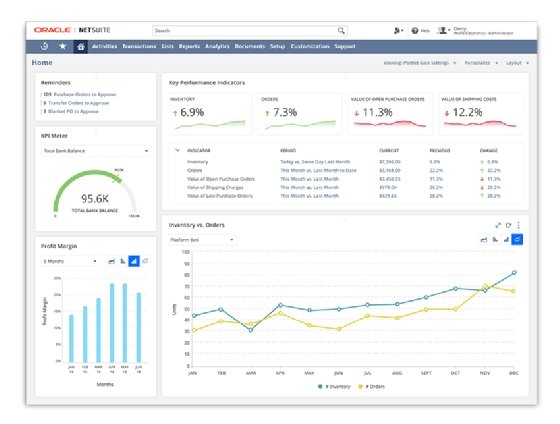The image size is (560, 424).
Task: Collapse the KPI indicator table chevron
Action: click(177, 150)
